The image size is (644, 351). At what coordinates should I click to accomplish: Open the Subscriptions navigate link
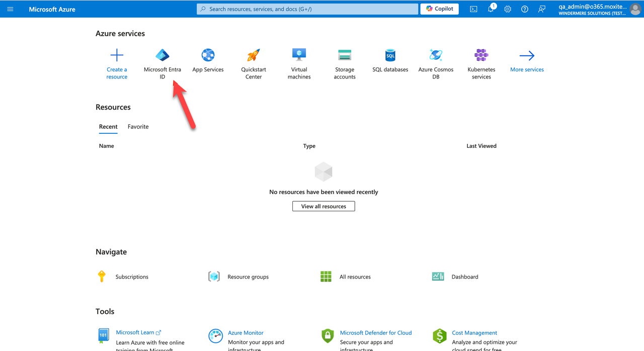[x=132, y=277]
